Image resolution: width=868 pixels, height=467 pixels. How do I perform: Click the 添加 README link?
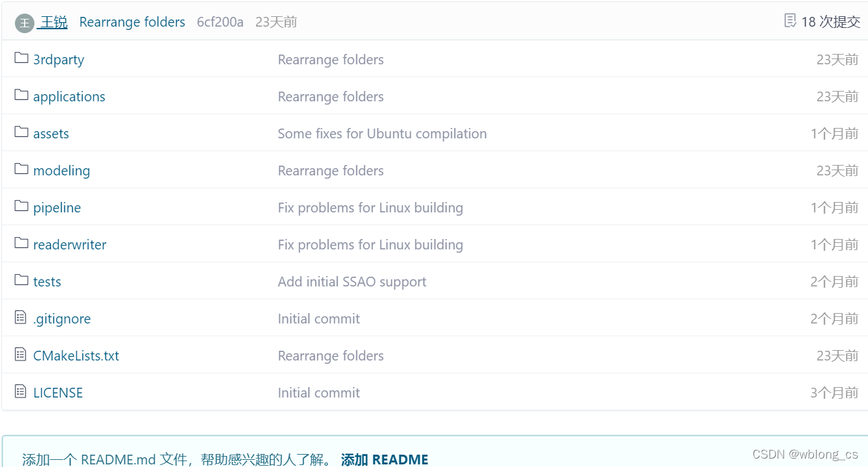[x=385, y=459]
